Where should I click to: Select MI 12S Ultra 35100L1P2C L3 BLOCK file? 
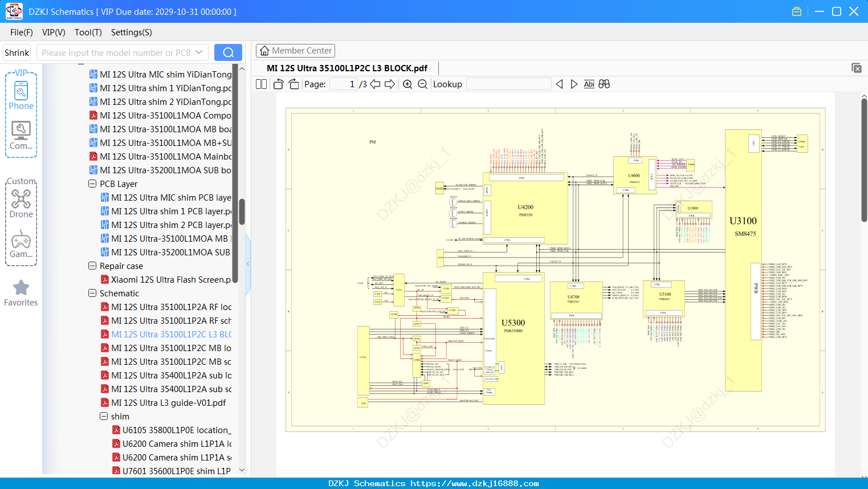coord(166,334)
